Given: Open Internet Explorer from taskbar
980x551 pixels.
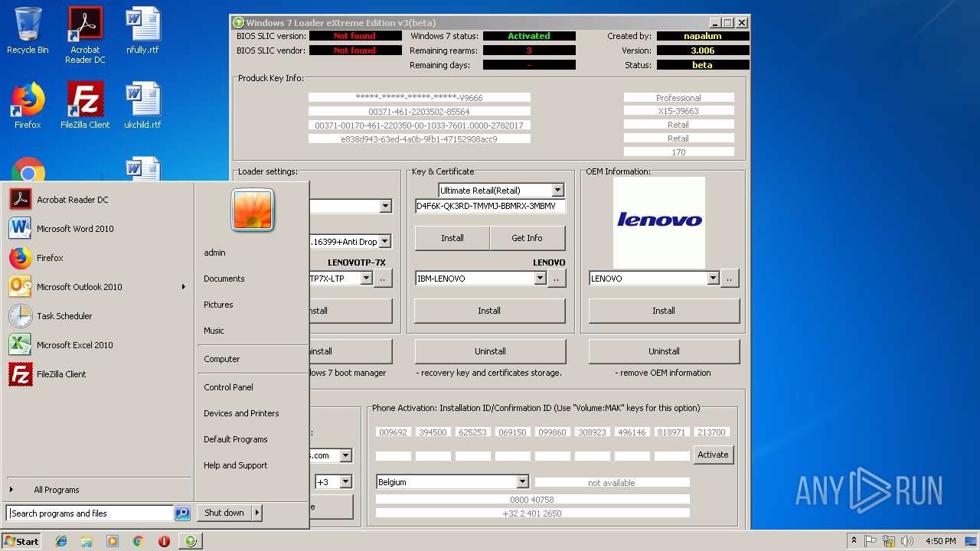Looking at the screenshot, I should [x=61, y=541].
